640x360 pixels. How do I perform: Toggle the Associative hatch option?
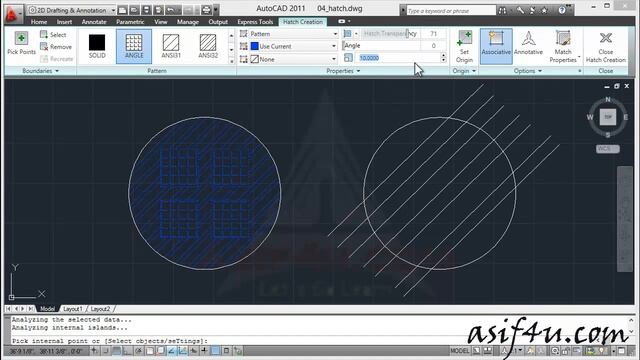pos(496,46)
